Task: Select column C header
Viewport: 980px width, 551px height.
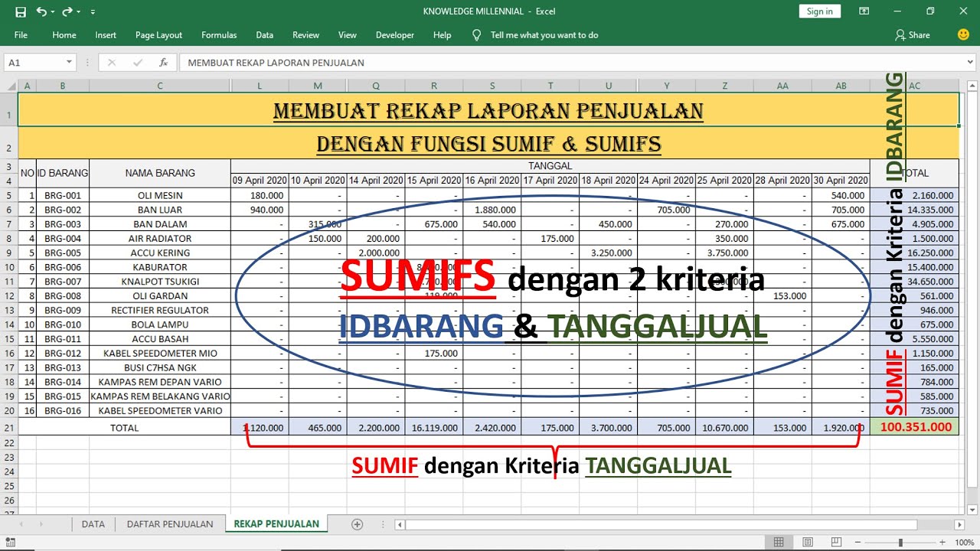Action: (x=160, y=86)
